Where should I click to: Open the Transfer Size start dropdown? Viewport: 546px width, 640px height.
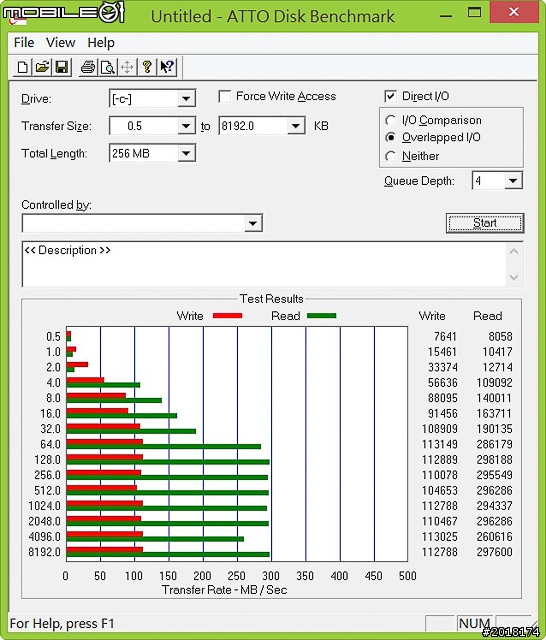coord(186,126)
